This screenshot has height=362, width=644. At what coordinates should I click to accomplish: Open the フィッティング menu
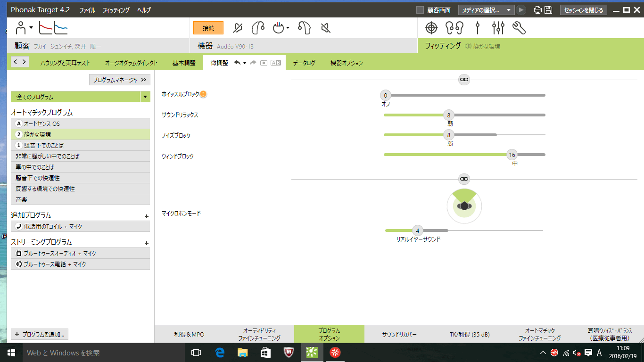(x=116, y=10)
